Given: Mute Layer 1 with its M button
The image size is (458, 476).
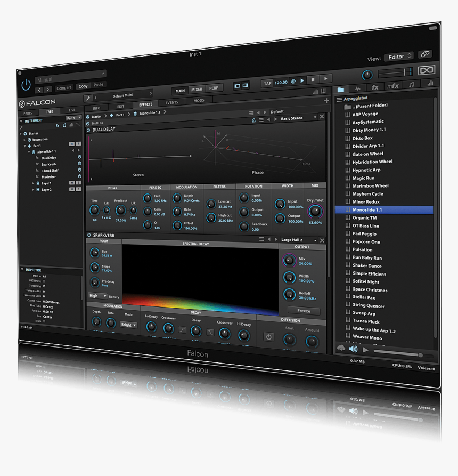Looking at the screenshot, I should click(x=72, y=183).
